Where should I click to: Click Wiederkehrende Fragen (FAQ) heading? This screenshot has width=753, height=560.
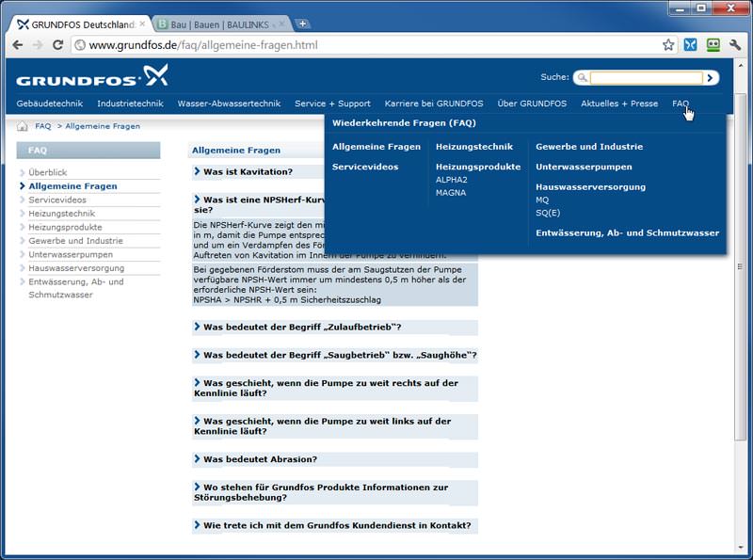pyautogui.click(x=404, y=123)
